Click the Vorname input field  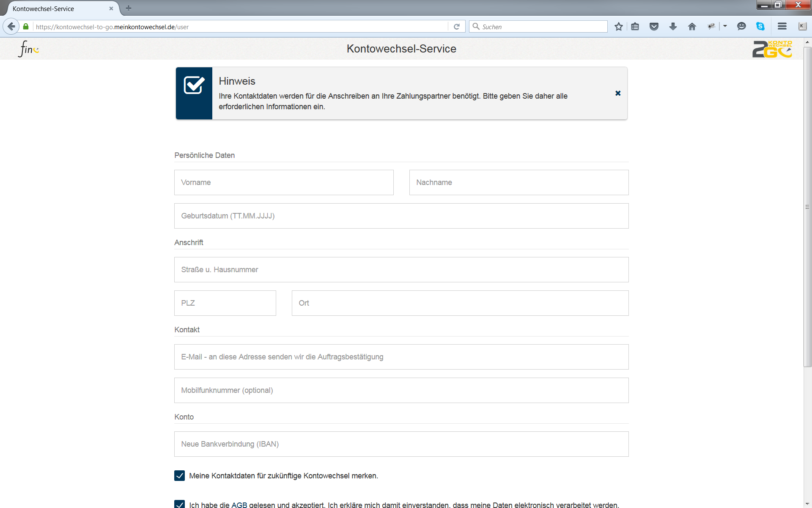tap(284, 182)
